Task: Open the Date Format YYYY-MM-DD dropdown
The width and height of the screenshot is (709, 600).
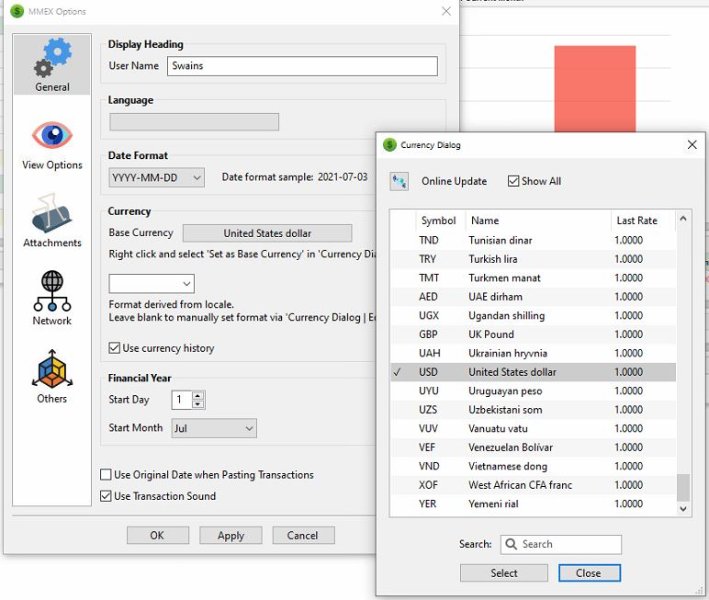Action: 156,177
